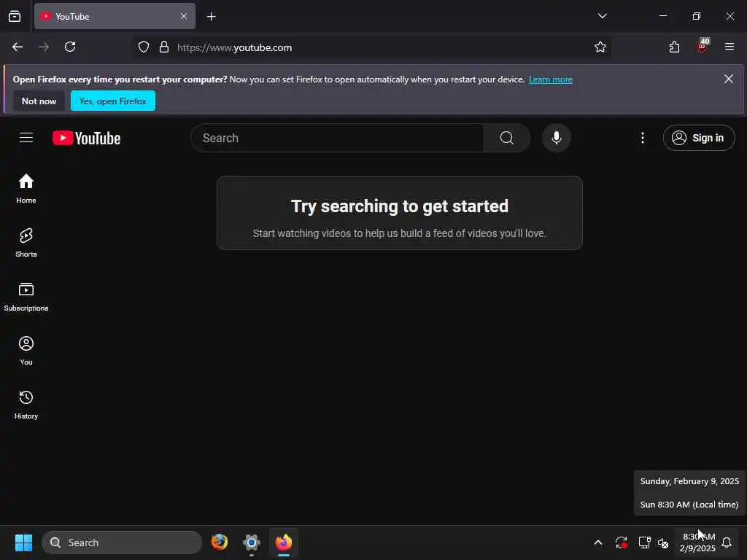Toggle the YouTube guide hamburger menu

26,138
